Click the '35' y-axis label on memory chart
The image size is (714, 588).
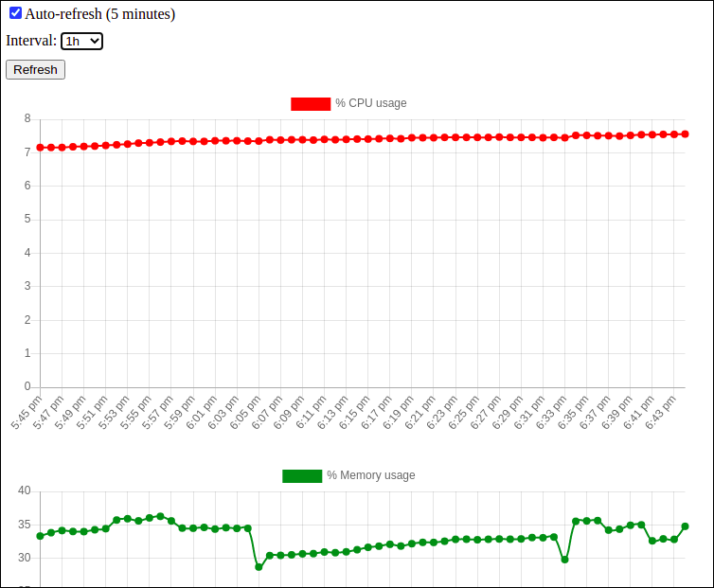25,525
